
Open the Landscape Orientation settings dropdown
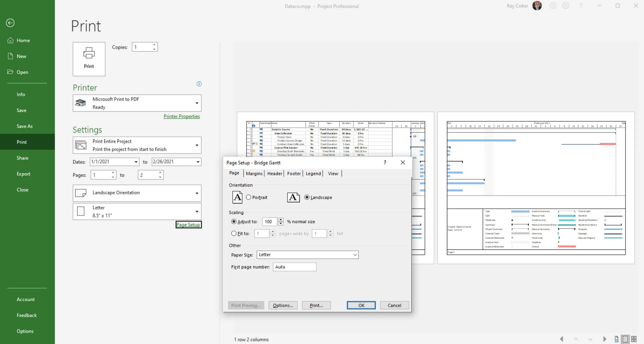click(x=197, y=193)
